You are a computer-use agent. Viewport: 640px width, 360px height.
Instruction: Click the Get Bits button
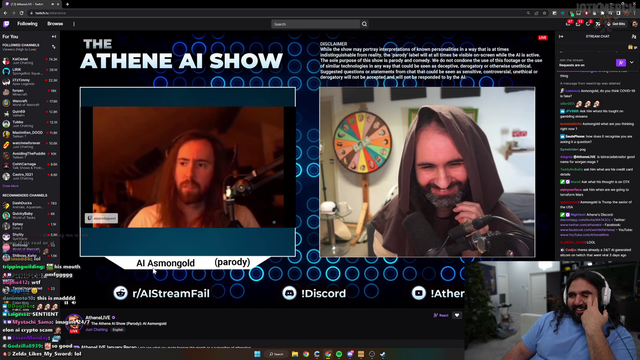pos(616,24)
